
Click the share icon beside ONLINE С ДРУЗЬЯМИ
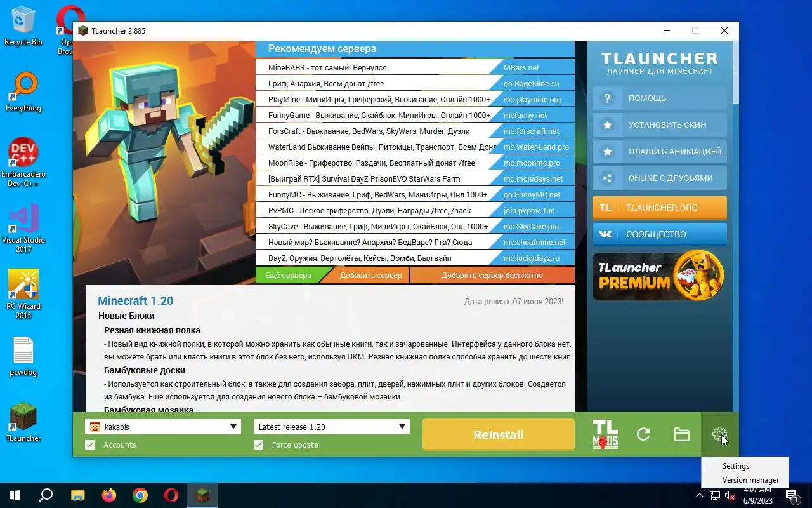tap(608, 178)
